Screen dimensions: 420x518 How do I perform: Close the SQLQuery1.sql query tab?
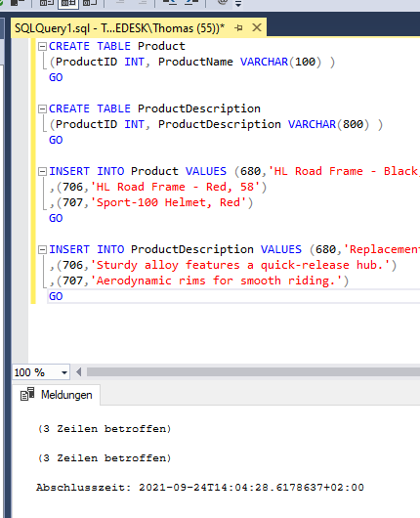(257, 27)
